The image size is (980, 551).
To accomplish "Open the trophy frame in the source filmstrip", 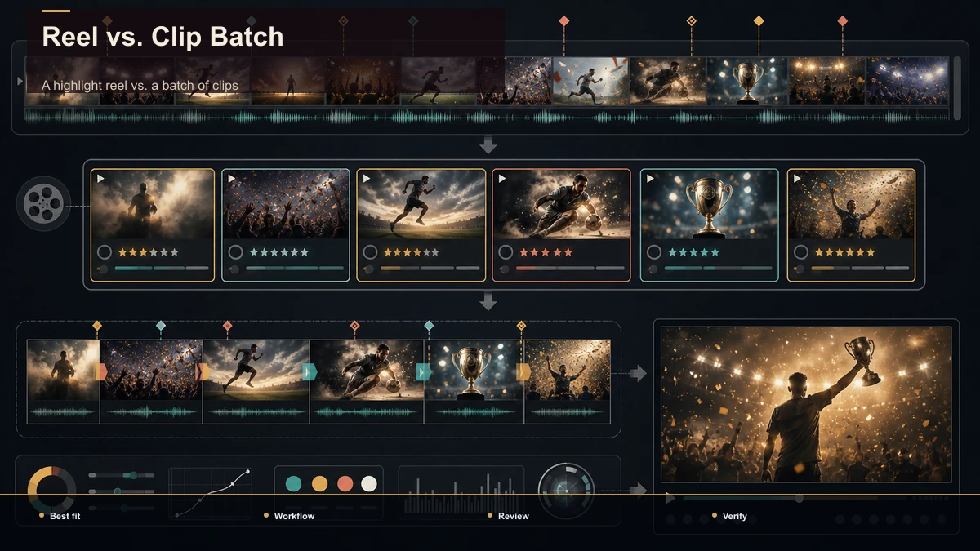I will [746, 81].
